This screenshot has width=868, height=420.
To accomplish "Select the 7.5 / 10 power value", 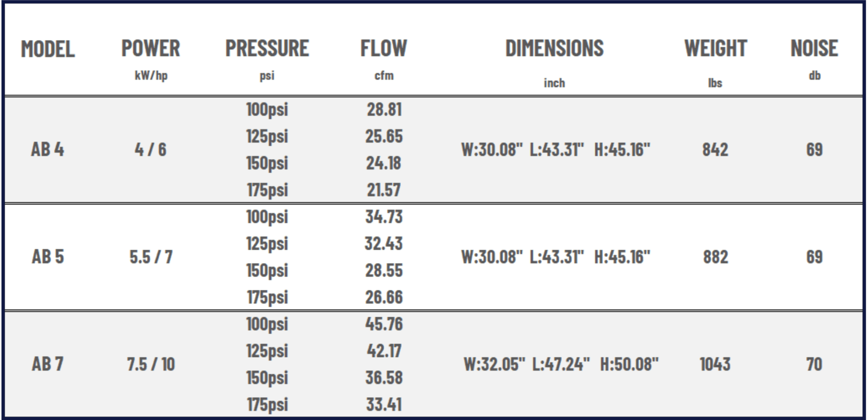I will (151, 364).
